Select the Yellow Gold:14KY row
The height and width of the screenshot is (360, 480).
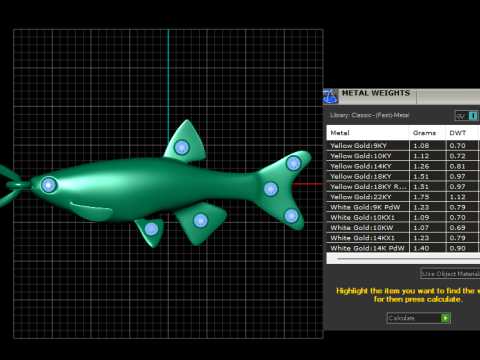click(402, 166)
